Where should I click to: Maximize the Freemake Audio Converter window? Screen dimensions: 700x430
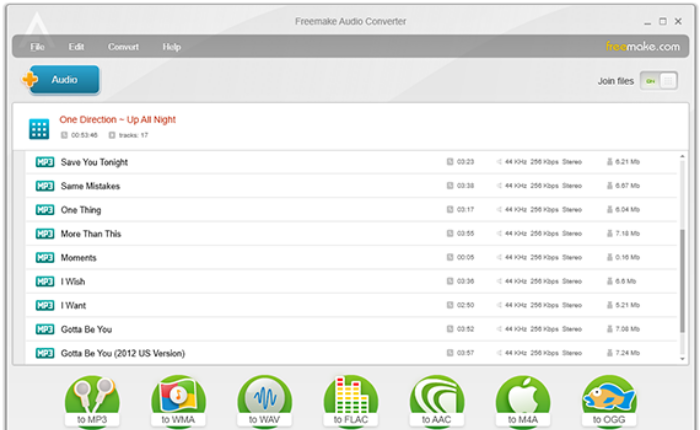coord(663,21)
